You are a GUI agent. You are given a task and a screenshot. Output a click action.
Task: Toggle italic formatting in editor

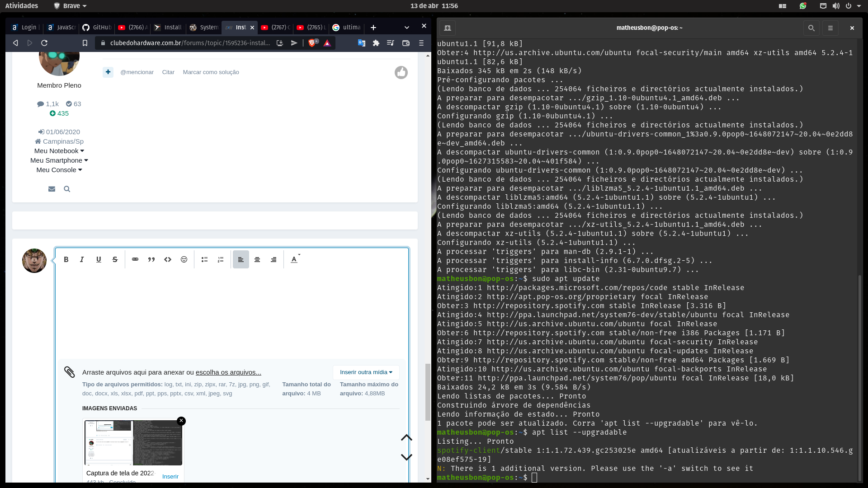(x=82, y=259)
